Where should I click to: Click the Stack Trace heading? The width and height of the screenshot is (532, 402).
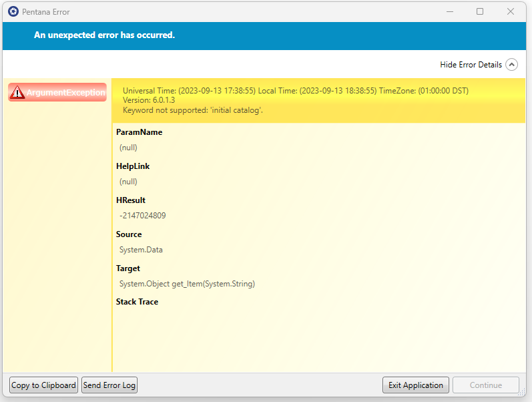coord(137,302)
